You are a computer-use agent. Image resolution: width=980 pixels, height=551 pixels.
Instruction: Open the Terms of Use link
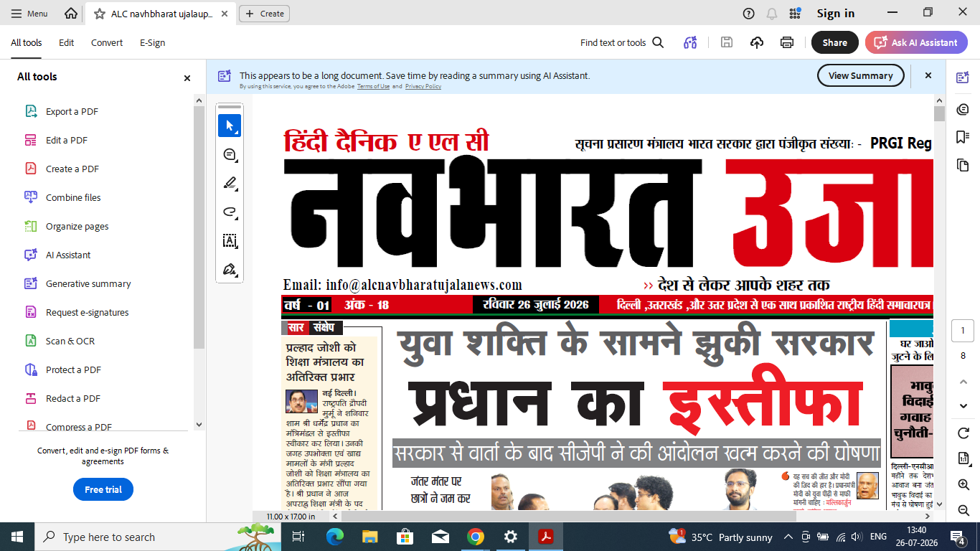tap(373, 86)
